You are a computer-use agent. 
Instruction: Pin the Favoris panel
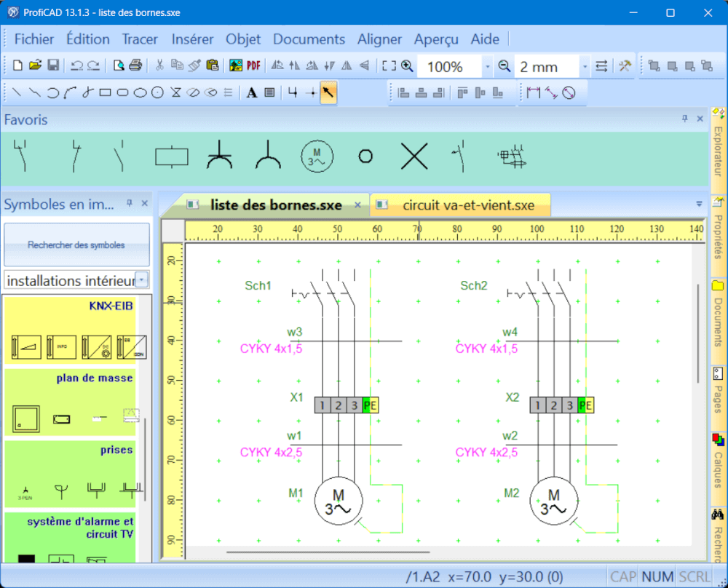685,119
